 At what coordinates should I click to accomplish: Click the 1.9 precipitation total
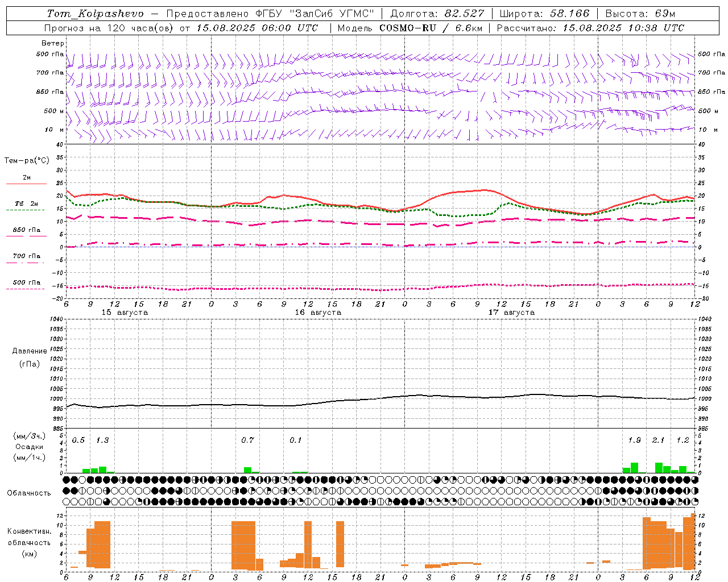click(634, 440)
